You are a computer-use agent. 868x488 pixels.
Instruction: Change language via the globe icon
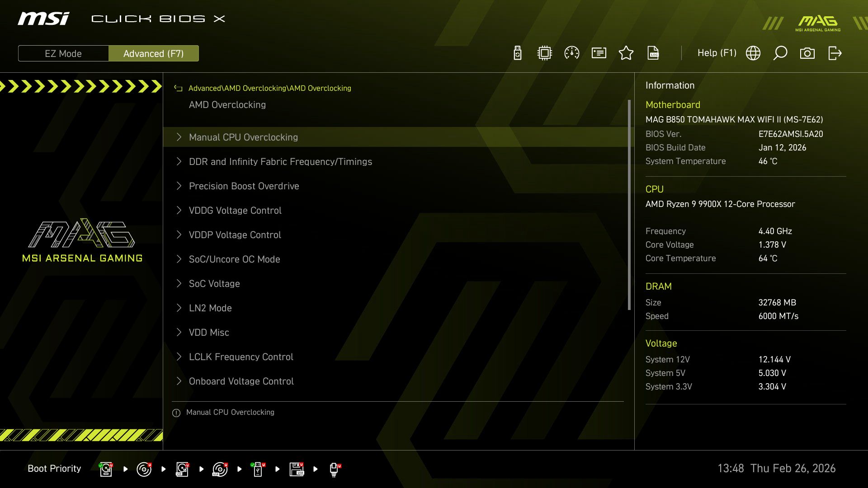click(753, 53)
